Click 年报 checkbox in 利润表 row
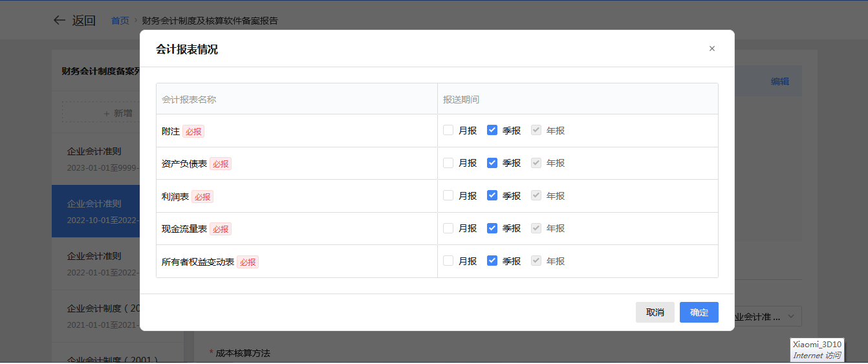This screenshot has width=868, height=364. click(x=536, y=195)
